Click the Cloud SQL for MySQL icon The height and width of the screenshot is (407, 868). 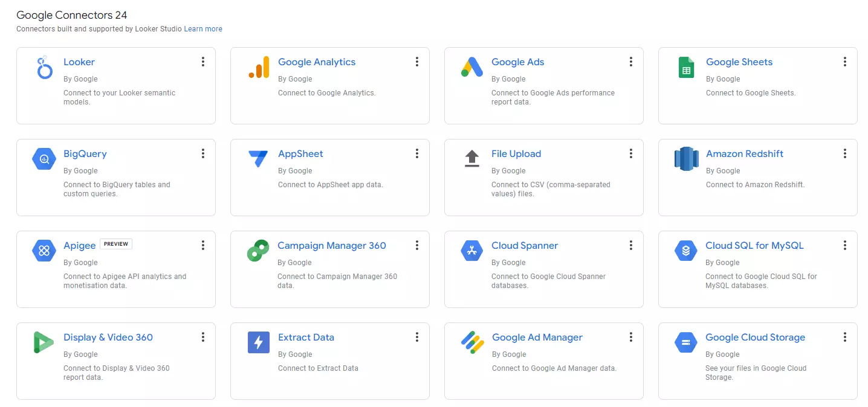686,251
